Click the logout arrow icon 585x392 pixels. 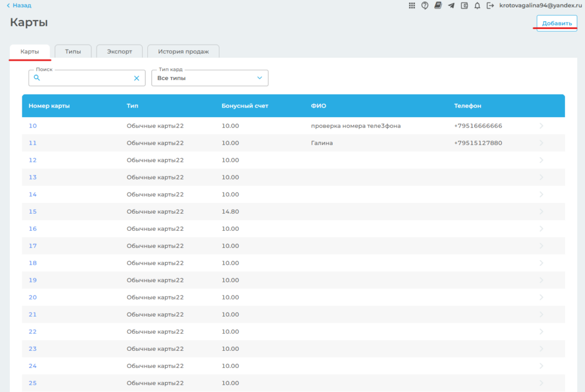pos(490,6)
